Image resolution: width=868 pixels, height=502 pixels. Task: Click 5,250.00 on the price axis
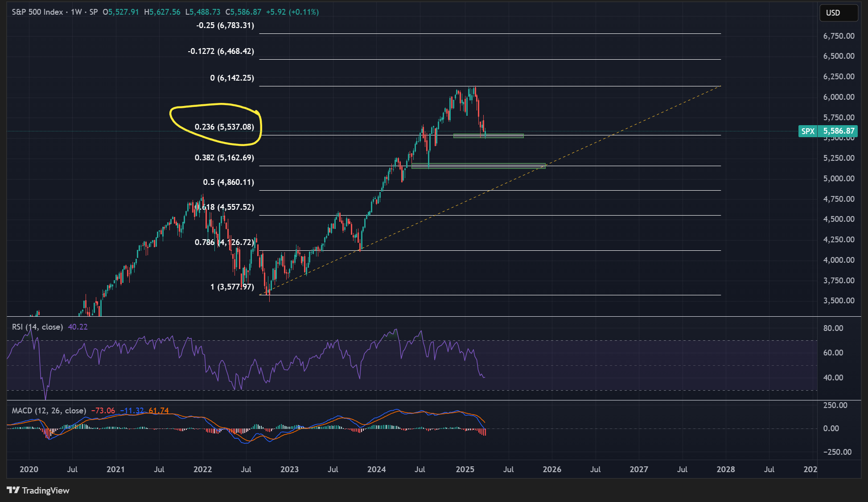pos(839,158)
